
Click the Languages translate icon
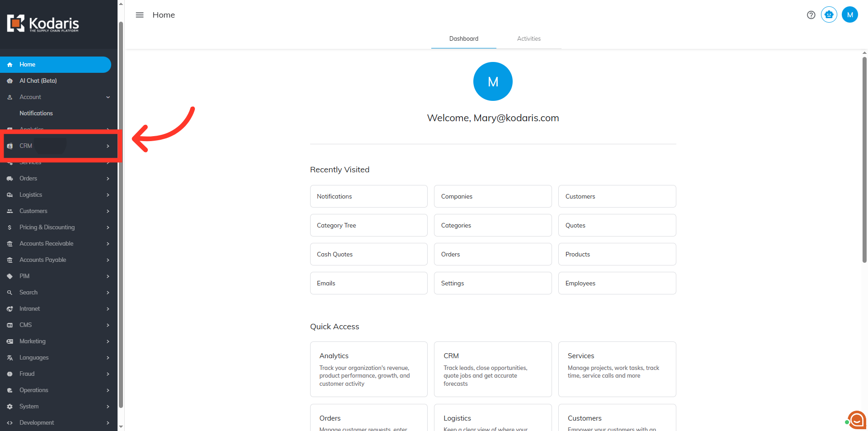point(10,358)
